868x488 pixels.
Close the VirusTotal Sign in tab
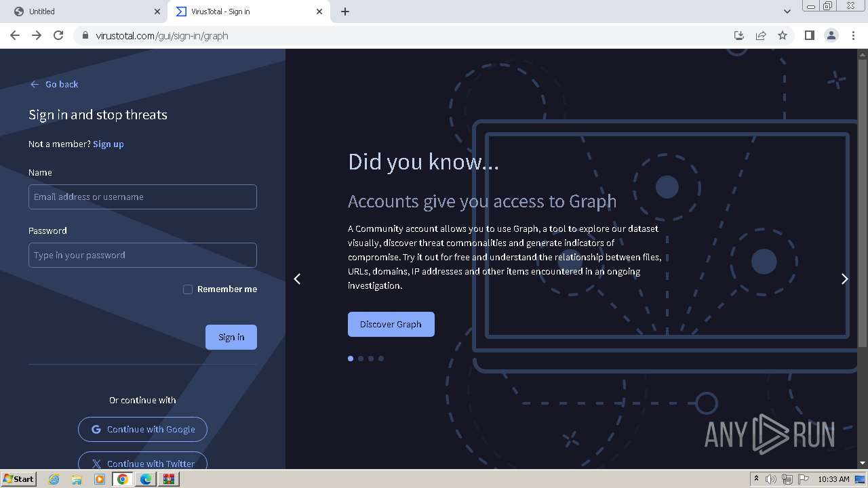coord(319,12)
